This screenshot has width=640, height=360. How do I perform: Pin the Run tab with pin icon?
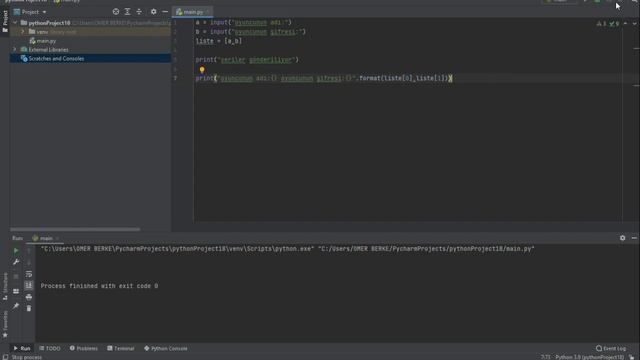[x=16, y=306]
